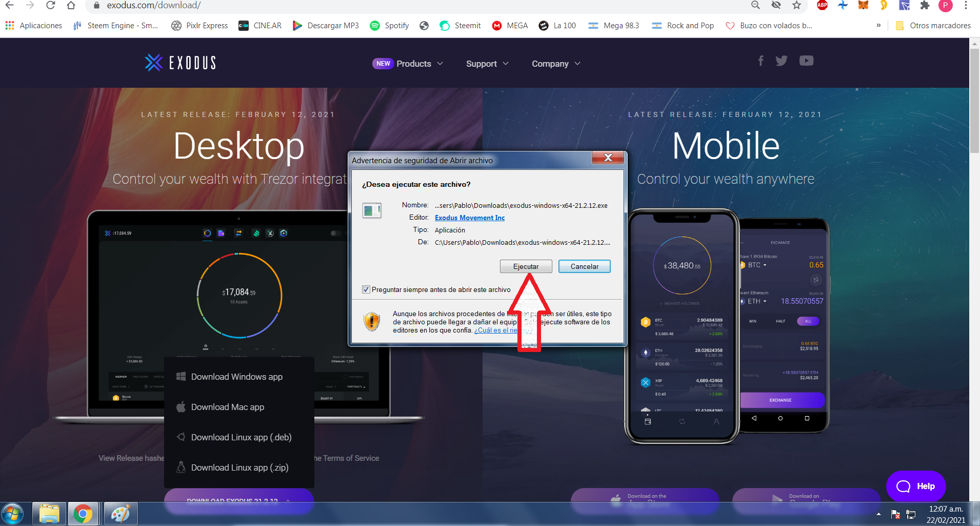Open the Rock and Pop bookmark

pos(683,26)
